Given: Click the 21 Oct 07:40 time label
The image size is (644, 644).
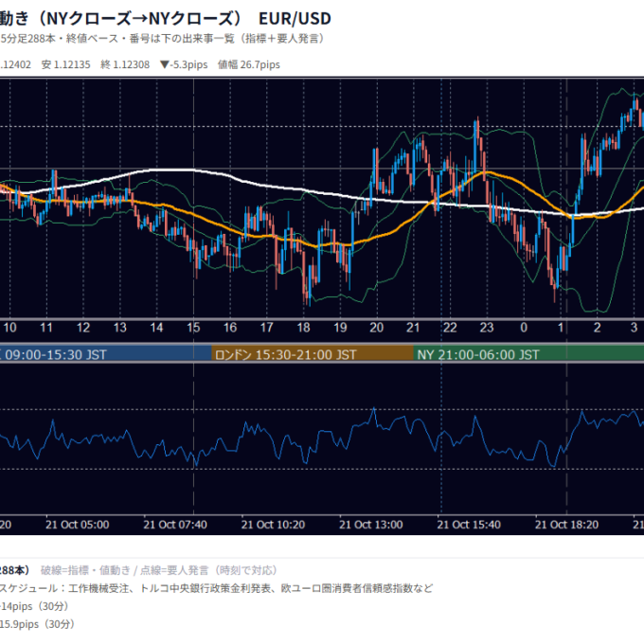Looking at the screenshot, I should click(x=175, y=525).
